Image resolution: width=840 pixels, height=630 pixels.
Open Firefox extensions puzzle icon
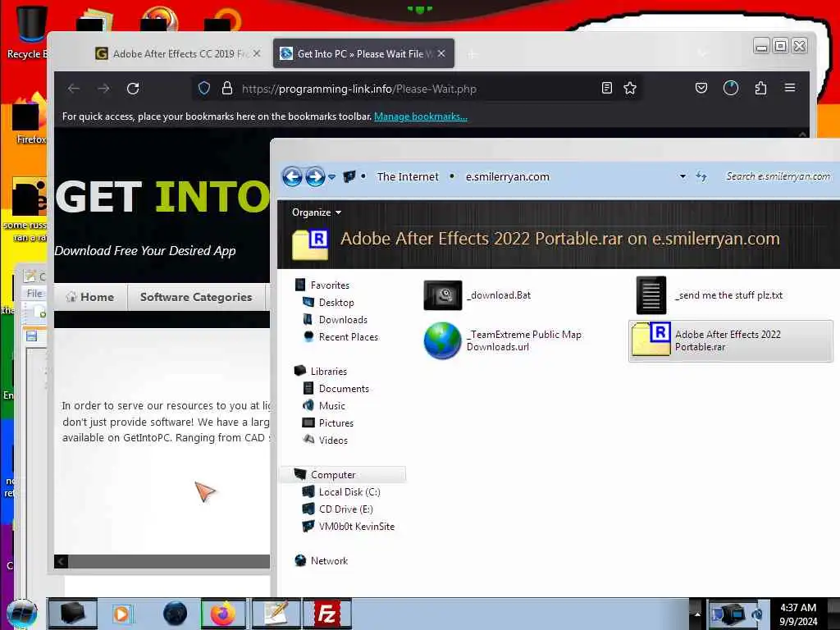click(x=760, y=88)
